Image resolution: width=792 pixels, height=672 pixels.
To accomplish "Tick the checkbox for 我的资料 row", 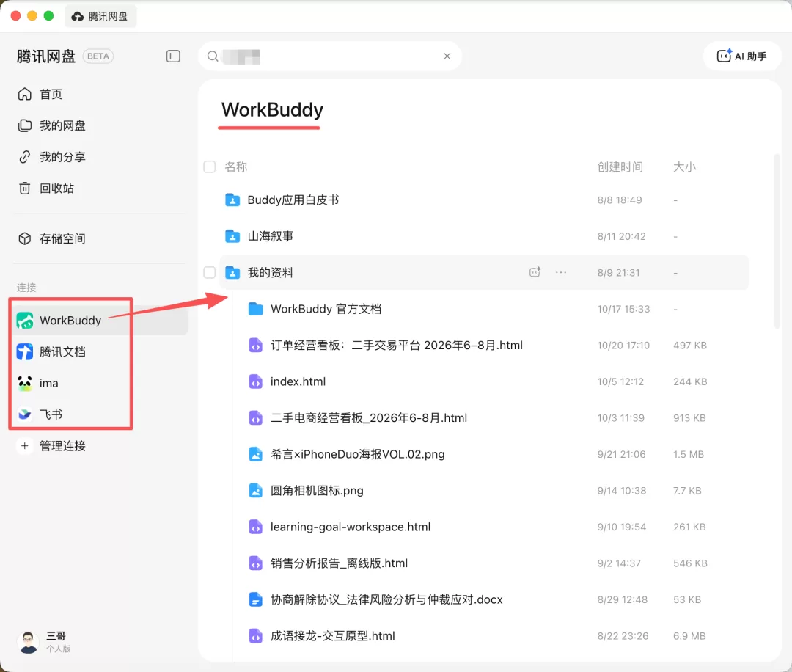I will point(210,273).
